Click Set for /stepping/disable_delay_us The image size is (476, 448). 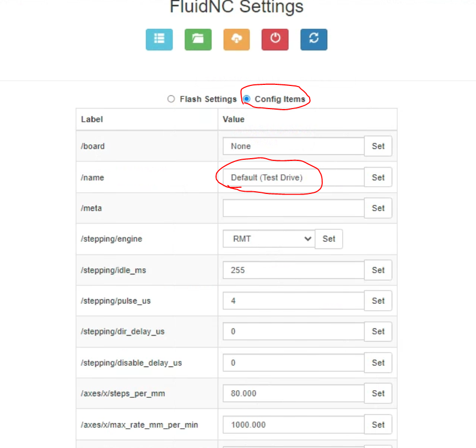pos(378,363)
